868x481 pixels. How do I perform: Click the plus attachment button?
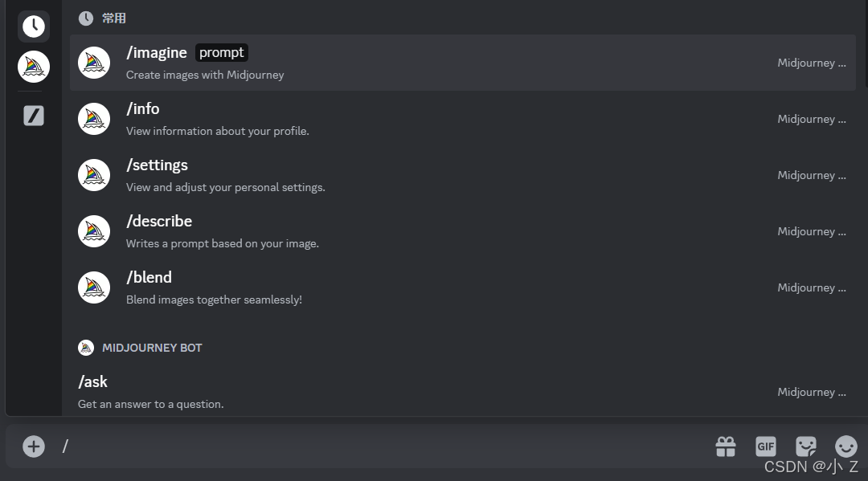click(34, 446)
